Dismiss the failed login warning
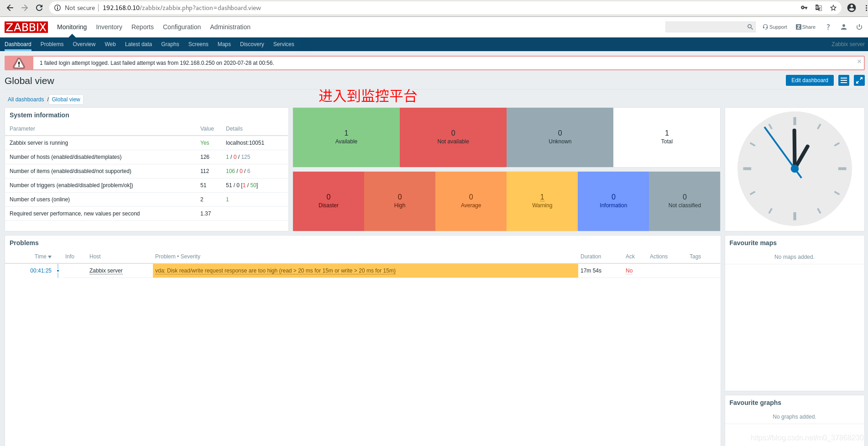868x446 pixels. pyautogui.click(x=859, y=61)
